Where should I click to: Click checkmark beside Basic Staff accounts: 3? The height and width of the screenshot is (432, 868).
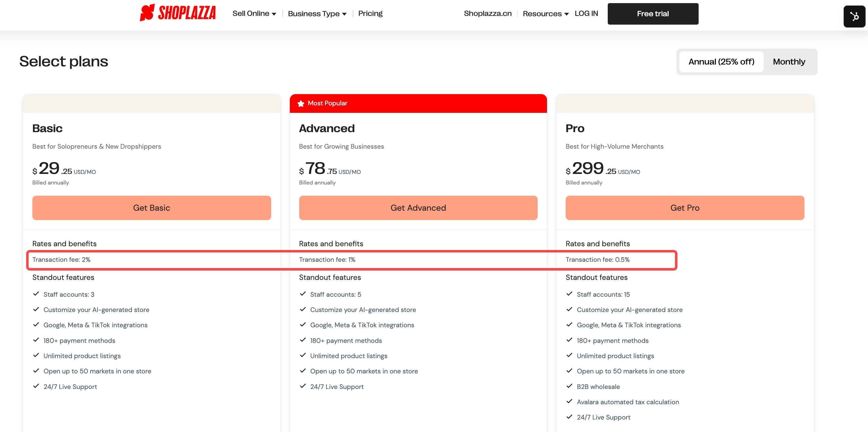click(x=36, y=294)
